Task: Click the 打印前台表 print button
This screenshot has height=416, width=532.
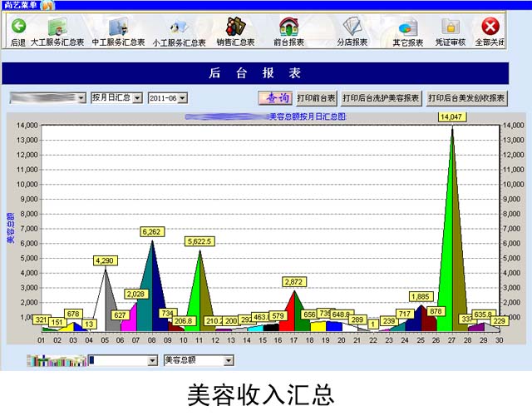Action: click(x=317, y=98)
